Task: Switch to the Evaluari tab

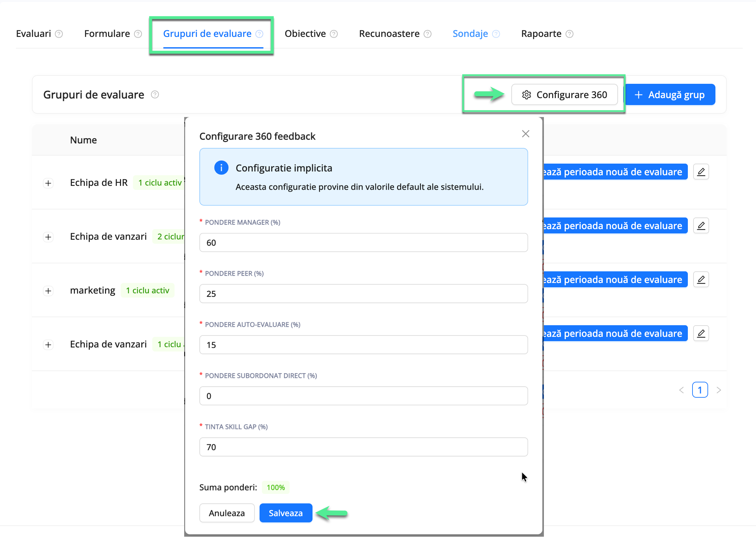Action: 34,34
